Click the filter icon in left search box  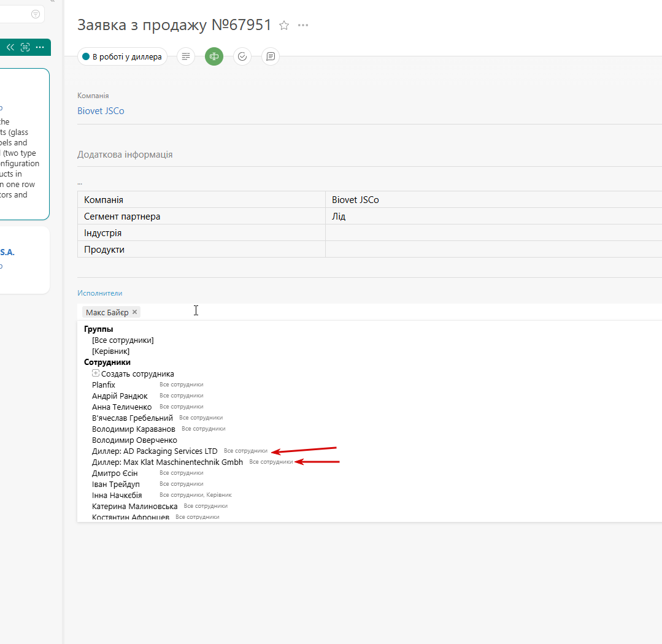[36, 14]
